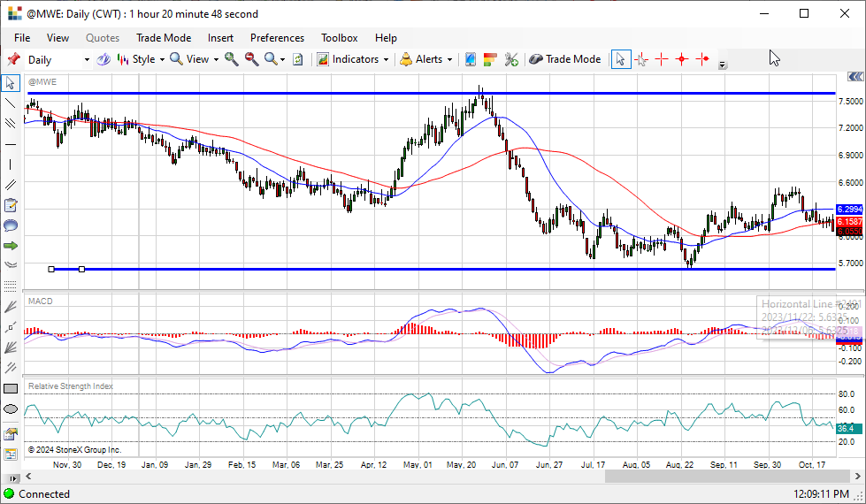866x504 pixels.
Task: Click the MACD indicator label
Action: 41,301
